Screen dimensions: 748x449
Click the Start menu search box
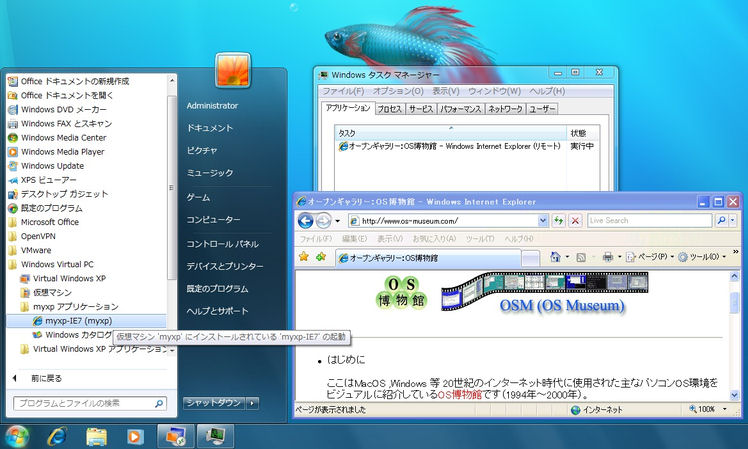90,403
